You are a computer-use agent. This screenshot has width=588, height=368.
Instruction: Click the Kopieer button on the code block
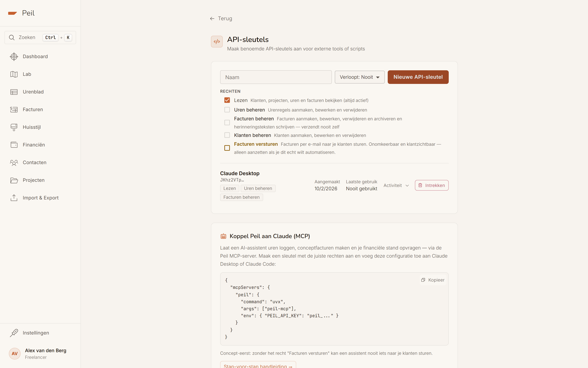[x=433, y=280]
